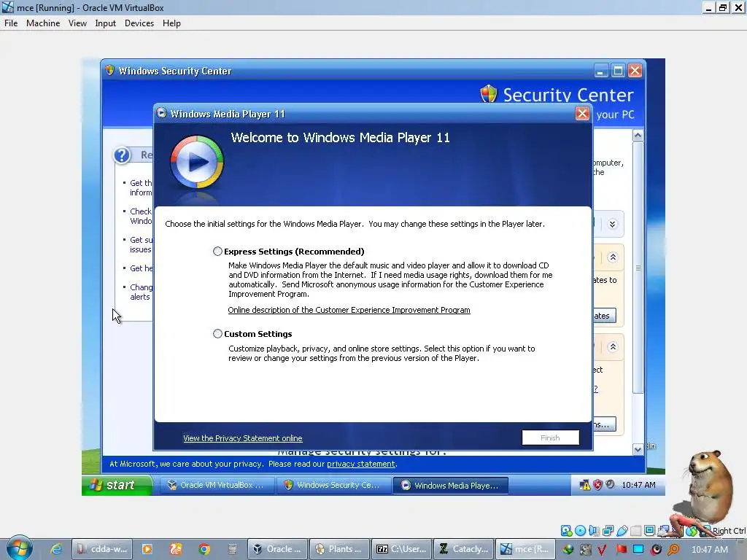Screen dimensions: 747x560
Task: Open the VirtualBox Devices menu
Action: point(139,23)
